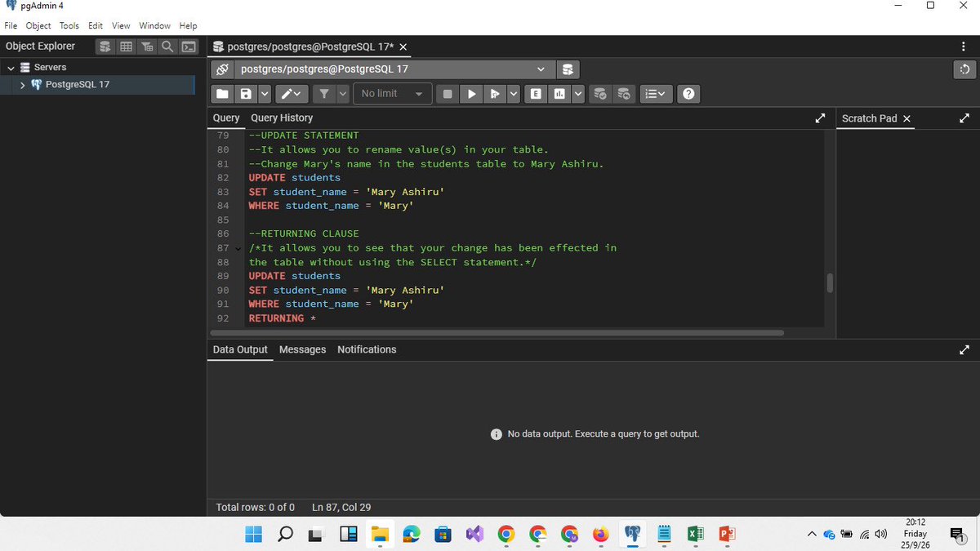The height and width of the screenshot is (551, 980).
Task: Open the View menu
Action: (x=121, y=25)
